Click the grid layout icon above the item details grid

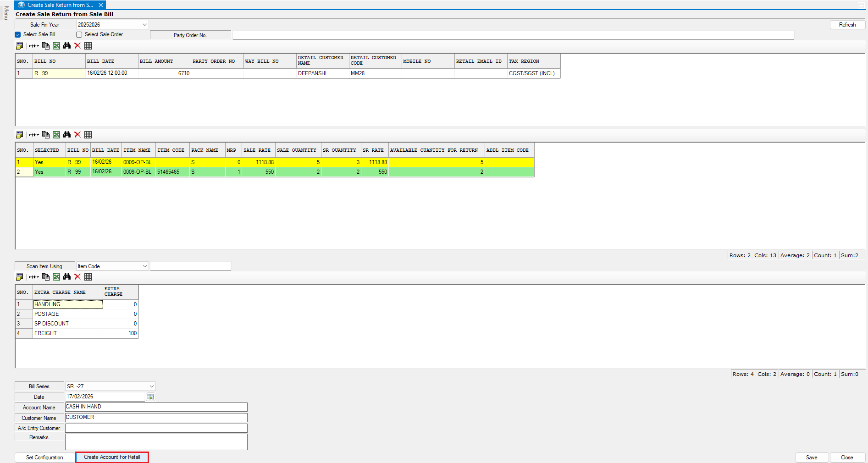88,135
